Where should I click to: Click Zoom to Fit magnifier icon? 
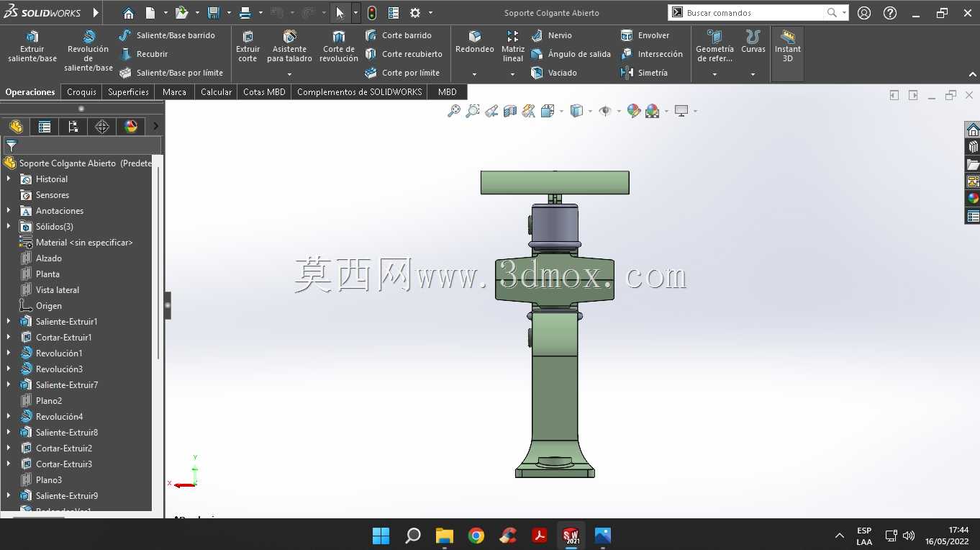coord(454,111)
